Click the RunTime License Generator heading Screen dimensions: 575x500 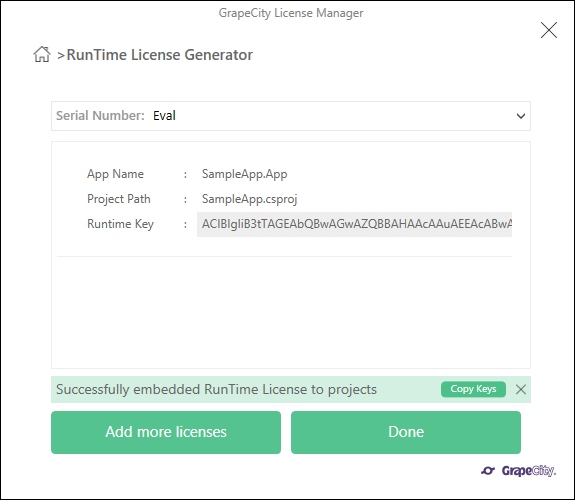pyautogui.click(x=160, y=55)
